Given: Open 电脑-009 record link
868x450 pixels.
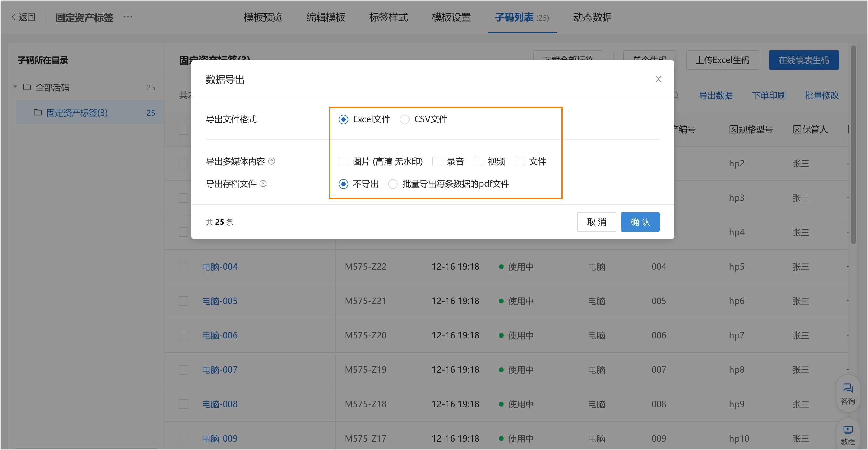Looking at the screenshot, I should point(219,439).
